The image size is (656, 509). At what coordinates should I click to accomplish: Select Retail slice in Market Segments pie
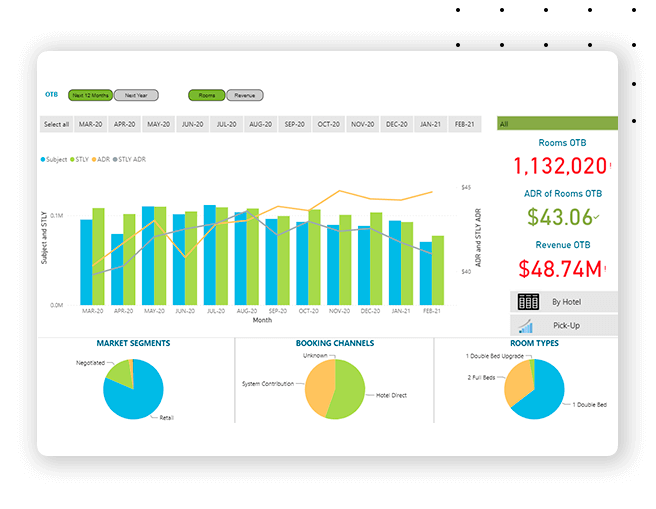tap(138, 399)
